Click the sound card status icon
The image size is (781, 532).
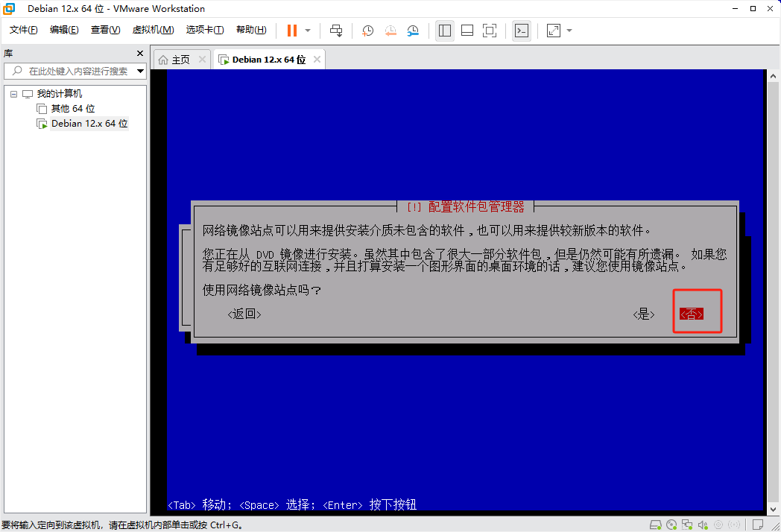(703, 525)
